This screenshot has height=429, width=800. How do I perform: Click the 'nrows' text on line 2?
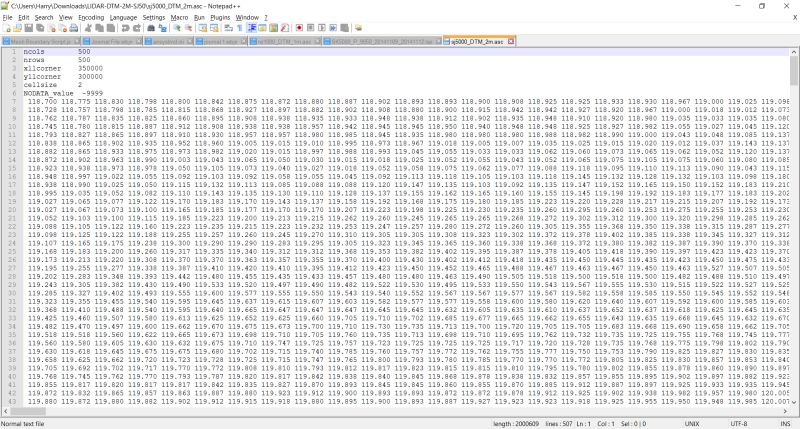click(34, 60)
